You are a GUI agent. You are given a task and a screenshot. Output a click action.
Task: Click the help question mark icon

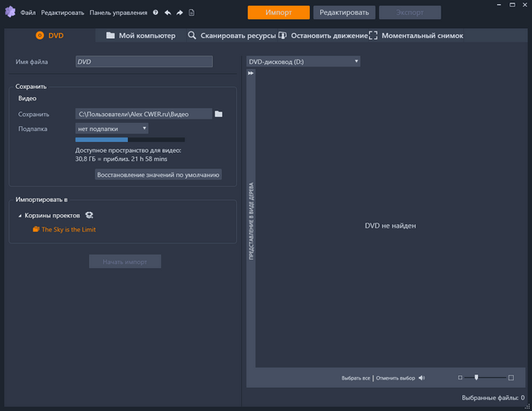coord(155,13)
